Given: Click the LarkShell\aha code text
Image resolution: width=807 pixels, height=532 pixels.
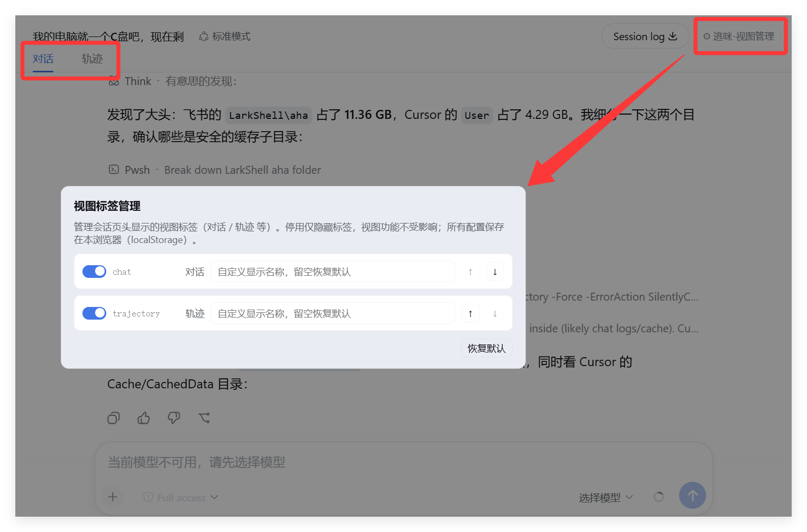Looking at the screenshot, I should click(x=268, y=115).
